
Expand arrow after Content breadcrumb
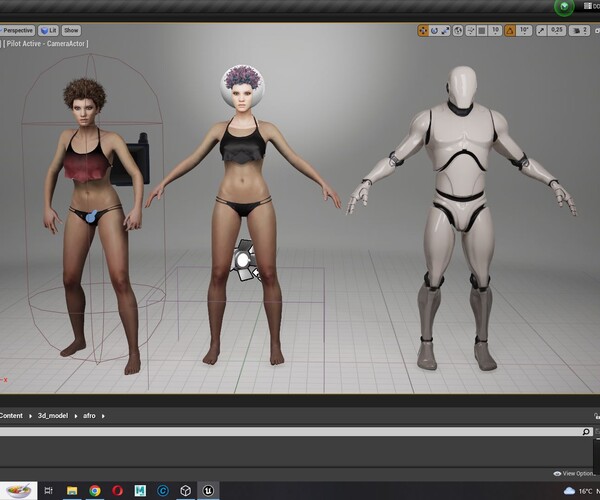[30, 416]
